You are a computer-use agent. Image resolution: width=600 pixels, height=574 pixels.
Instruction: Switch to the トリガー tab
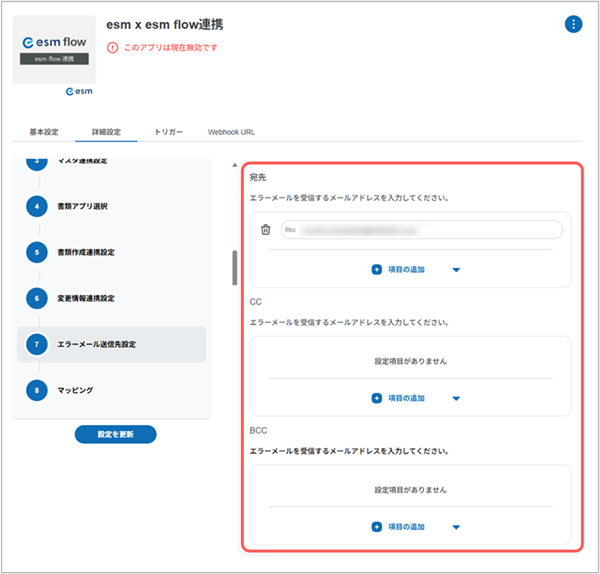(168, 132)
